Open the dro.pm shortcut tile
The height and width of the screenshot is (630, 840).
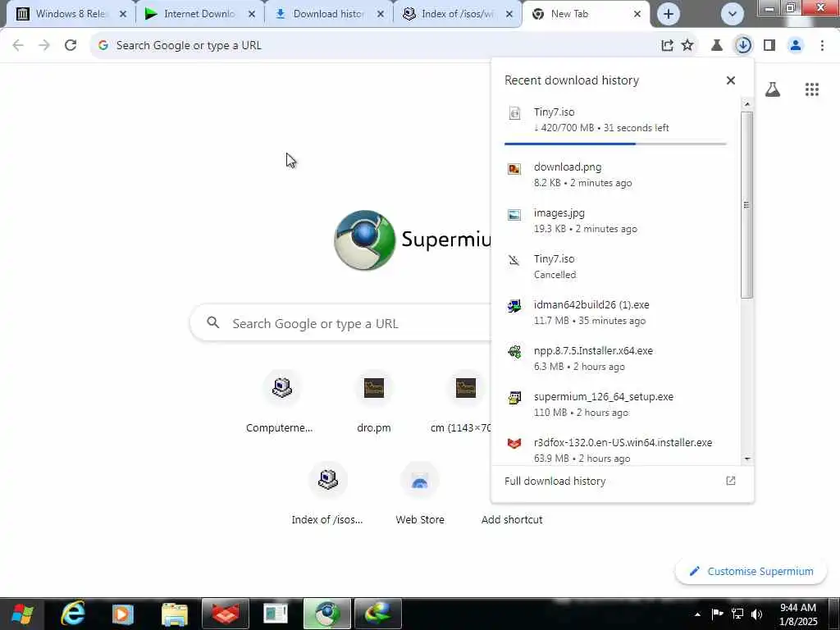coord(374,400)
